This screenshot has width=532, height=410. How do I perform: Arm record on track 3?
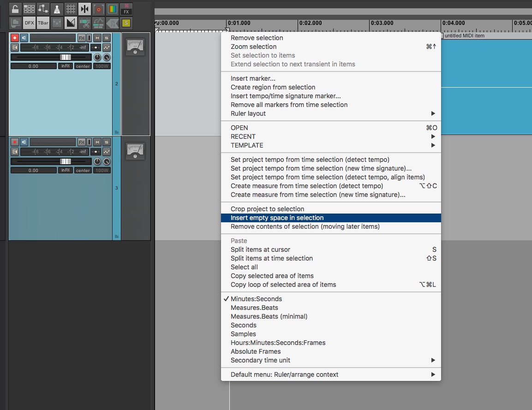tap(15, 142)
